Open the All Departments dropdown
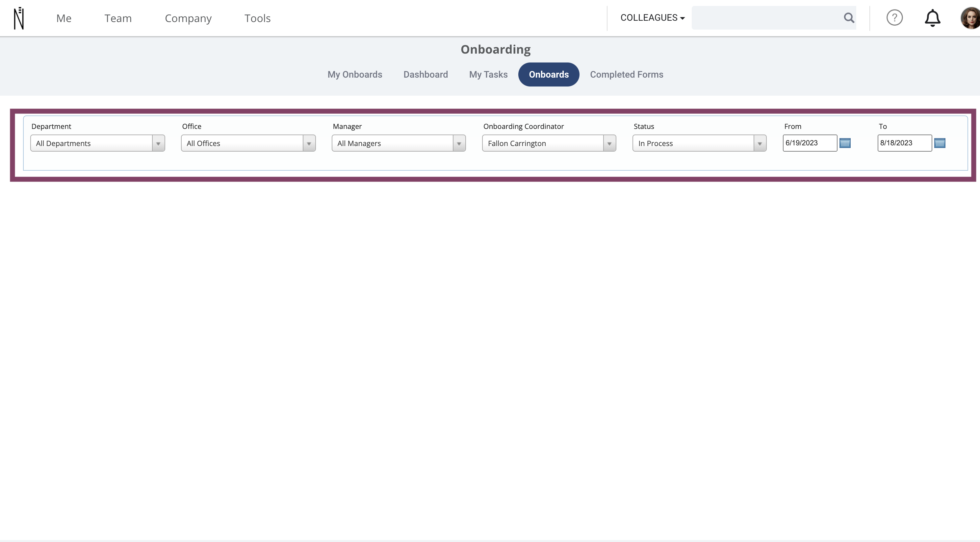980x542 pixels. (98, 143)
